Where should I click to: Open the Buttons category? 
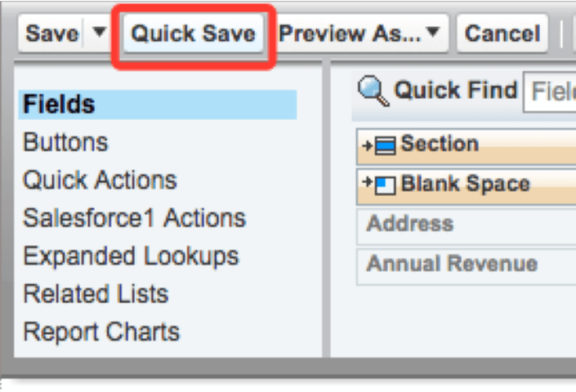[65, 142]
